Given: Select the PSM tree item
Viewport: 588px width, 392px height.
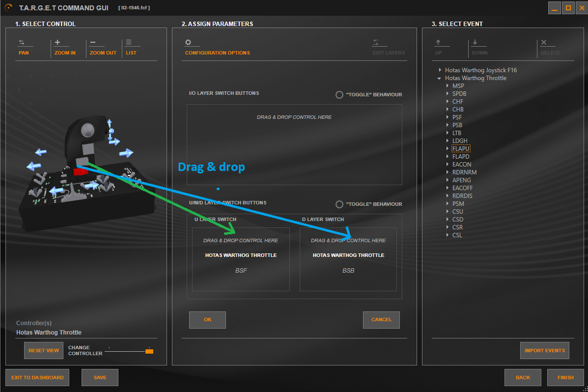Looking at the screenshot, I should tap(458, 204).
